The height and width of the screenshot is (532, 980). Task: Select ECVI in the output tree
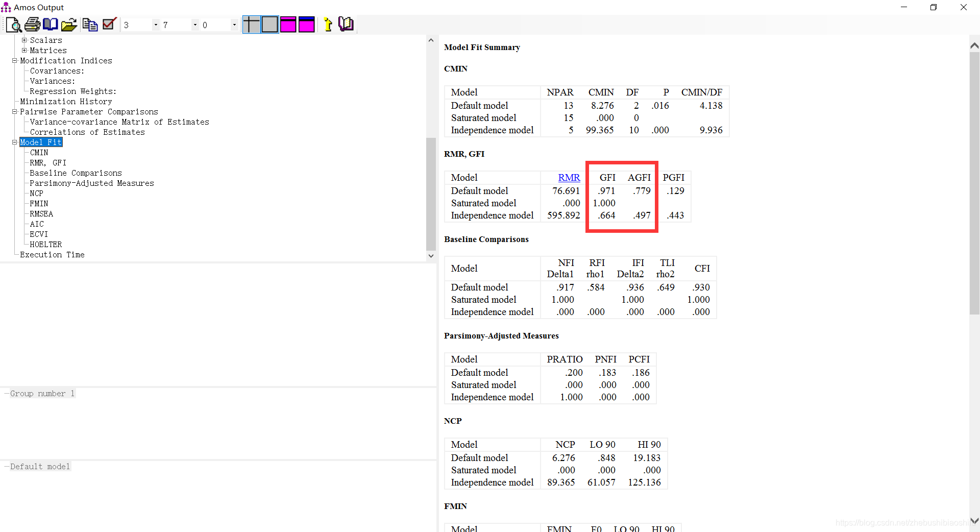tap(39, 234)
